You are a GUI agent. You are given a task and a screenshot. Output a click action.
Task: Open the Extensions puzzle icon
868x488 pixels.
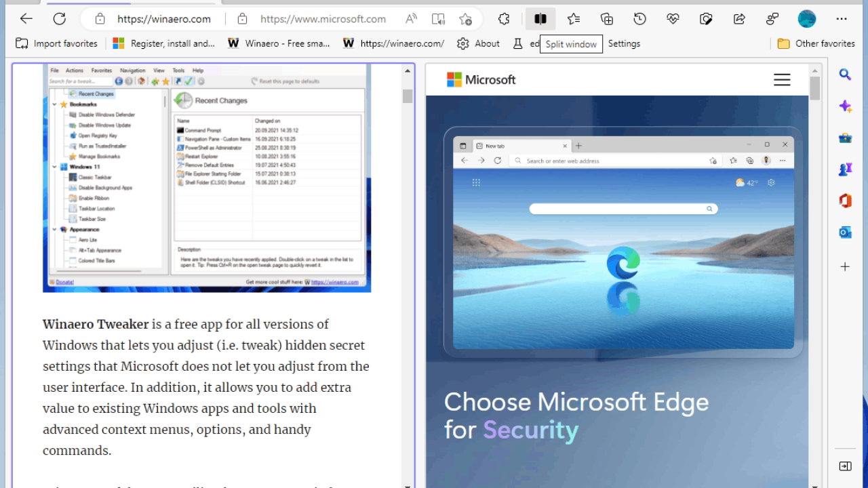504,19
